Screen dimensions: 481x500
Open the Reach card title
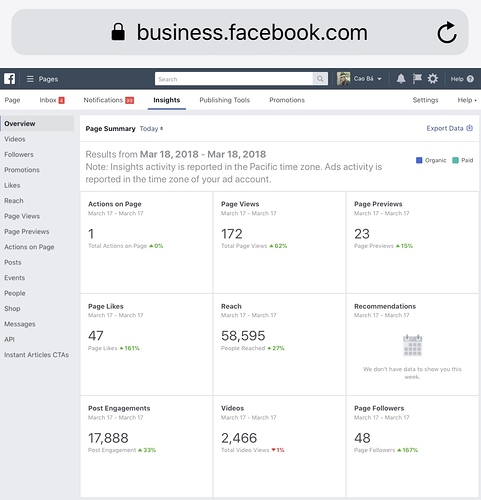[231, 306]
